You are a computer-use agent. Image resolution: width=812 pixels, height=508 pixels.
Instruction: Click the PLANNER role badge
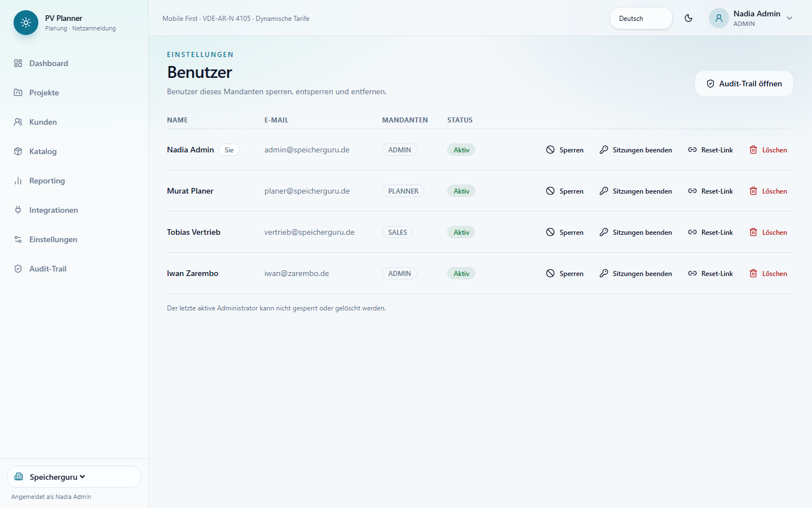403,191
